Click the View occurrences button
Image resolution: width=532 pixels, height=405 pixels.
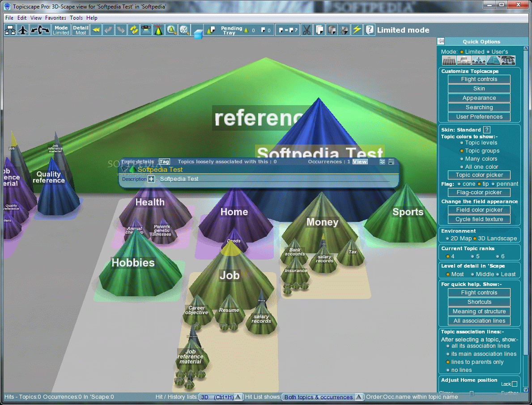tap(360, 162)
